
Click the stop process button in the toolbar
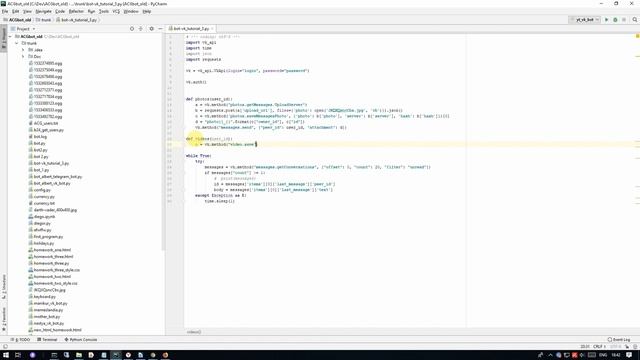click(x=624, y=20)
